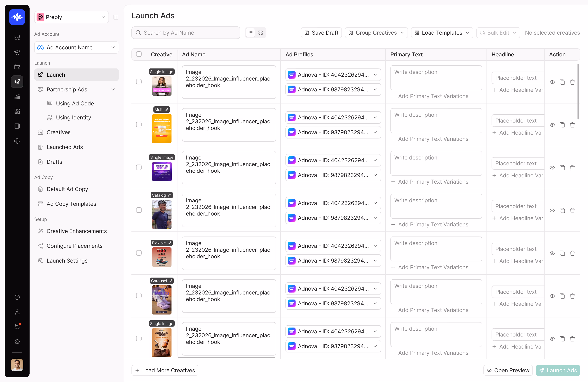Switch to list view
This screenshot has width=588, height=382.
(x=250, y=33)
